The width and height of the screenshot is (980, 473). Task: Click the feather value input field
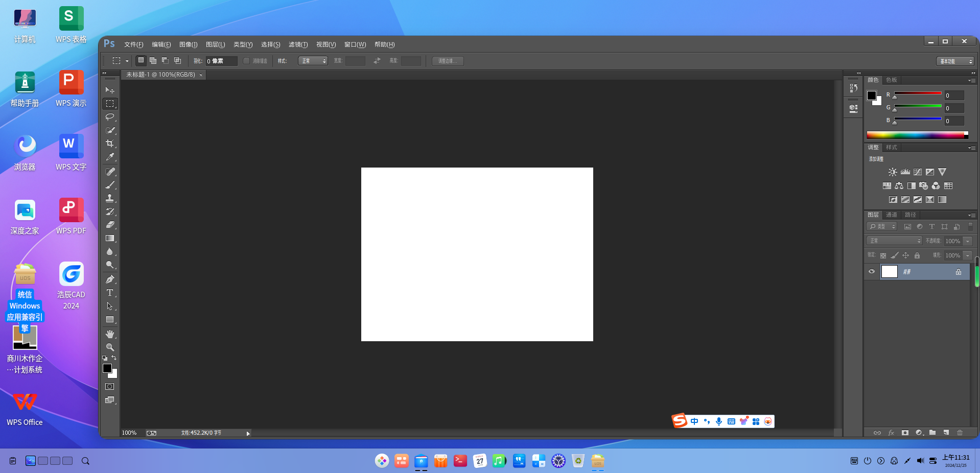(x=221, y=61)
